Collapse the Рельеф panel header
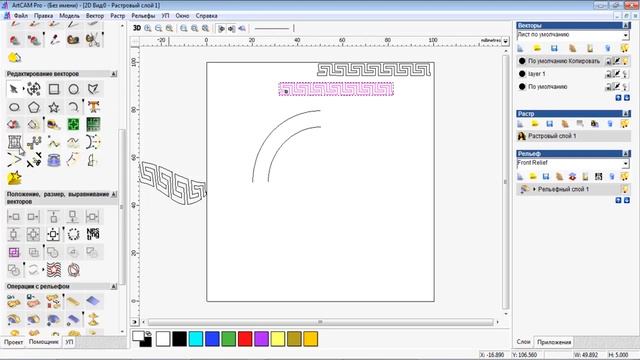The image size is (640, 360). tap(626, 153)
